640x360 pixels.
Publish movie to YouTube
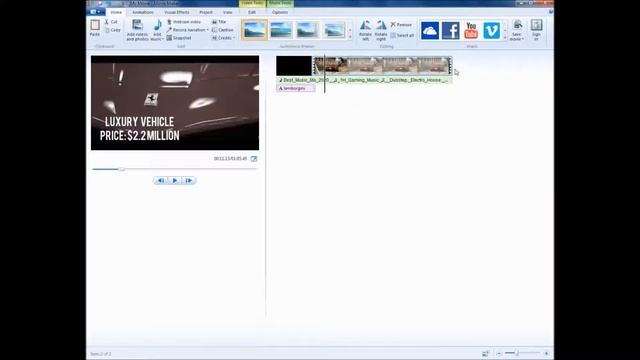coord(471,31)
